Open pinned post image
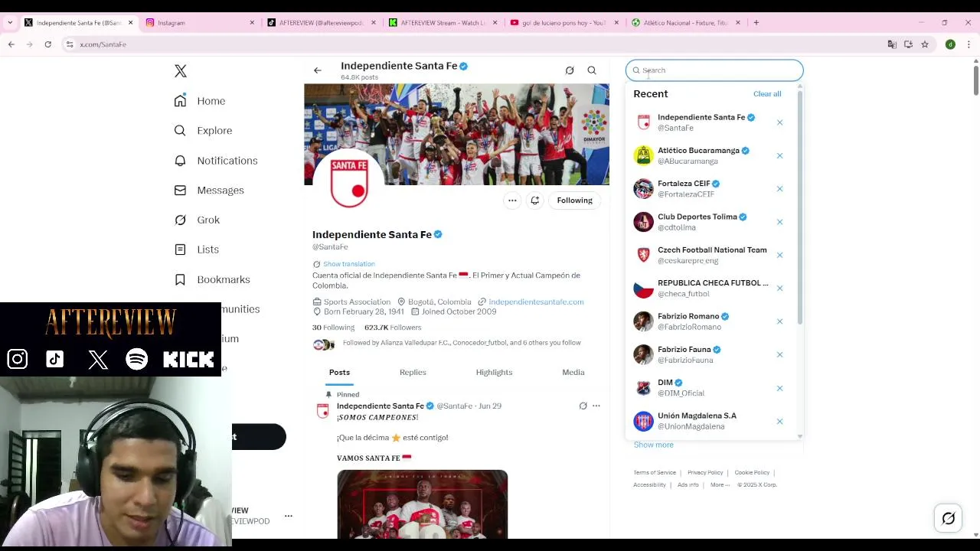The width and height of the screenshot is (980, 551). click(x=422, y=504)
